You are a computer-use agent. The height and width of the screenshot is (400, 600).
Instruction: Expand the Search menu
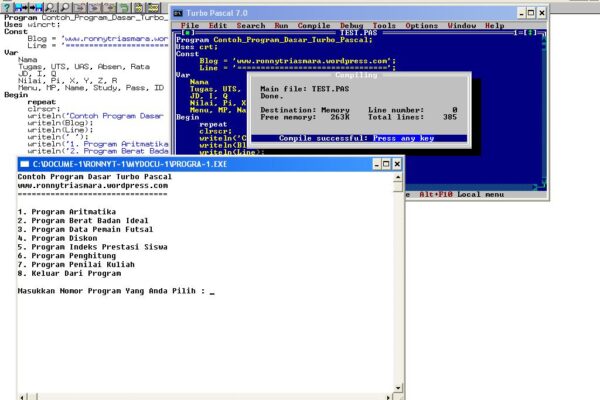(x=251, y=25)
